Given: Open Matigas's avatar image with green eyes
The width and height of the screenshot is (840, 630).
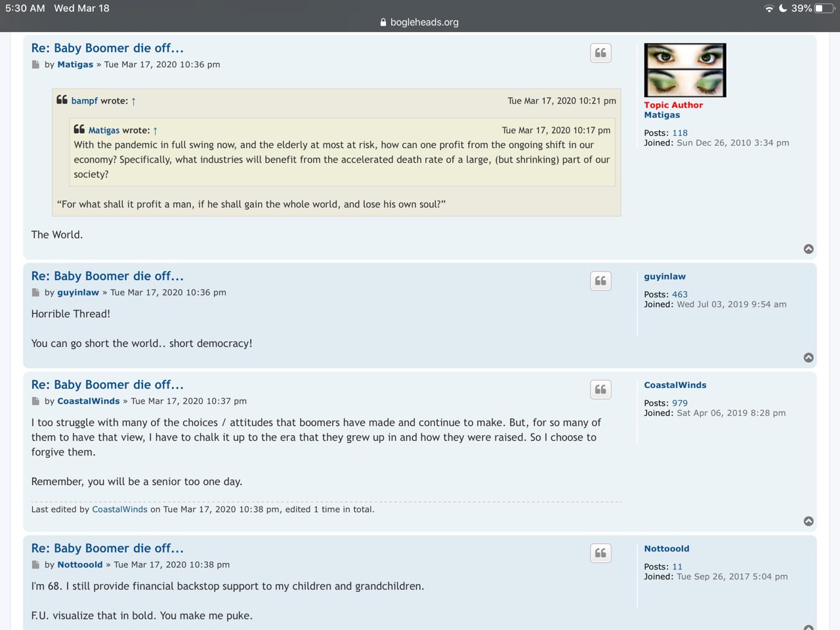Looking at the screenshot, I should (684, 70).
